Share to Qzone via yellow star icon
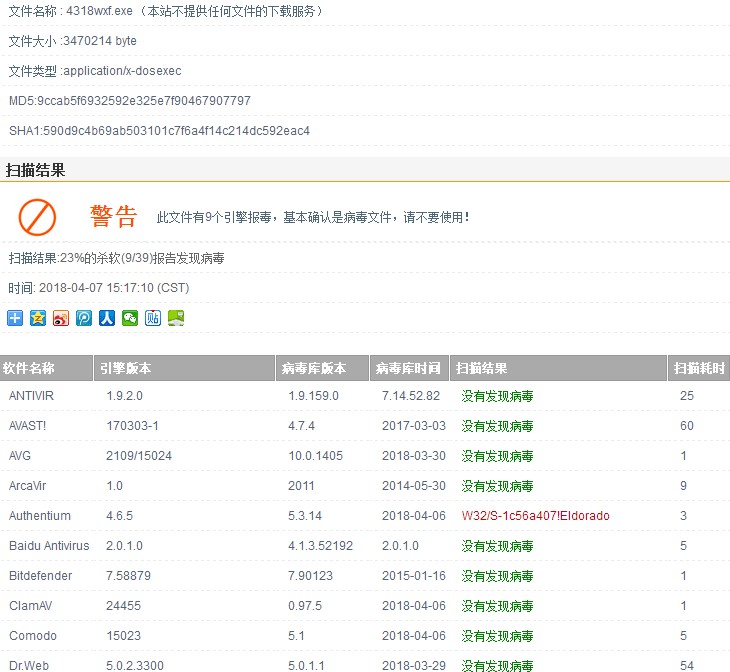The image size is (730, 672). [38, 318]
